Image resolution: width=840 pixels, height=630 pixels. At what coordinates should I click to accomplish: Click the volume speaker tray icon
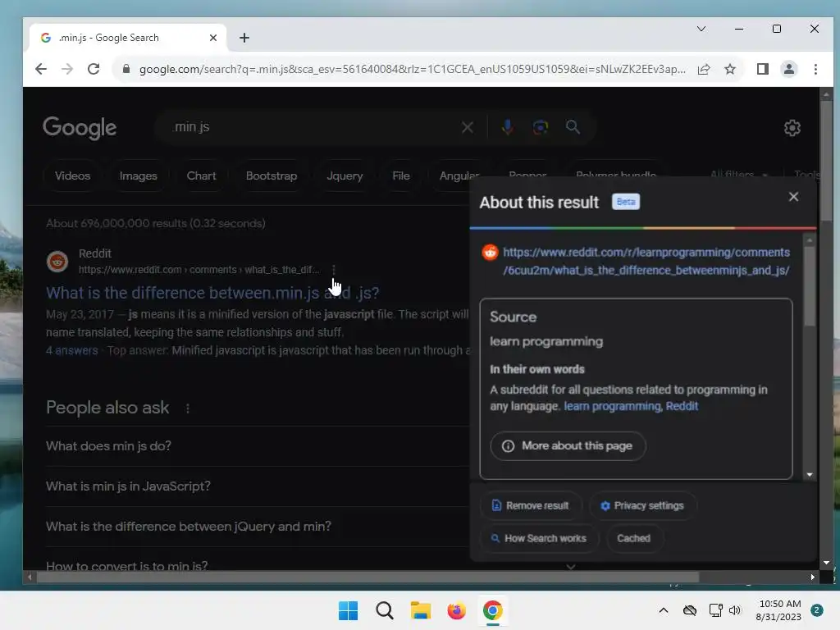[x=734, y=610]
